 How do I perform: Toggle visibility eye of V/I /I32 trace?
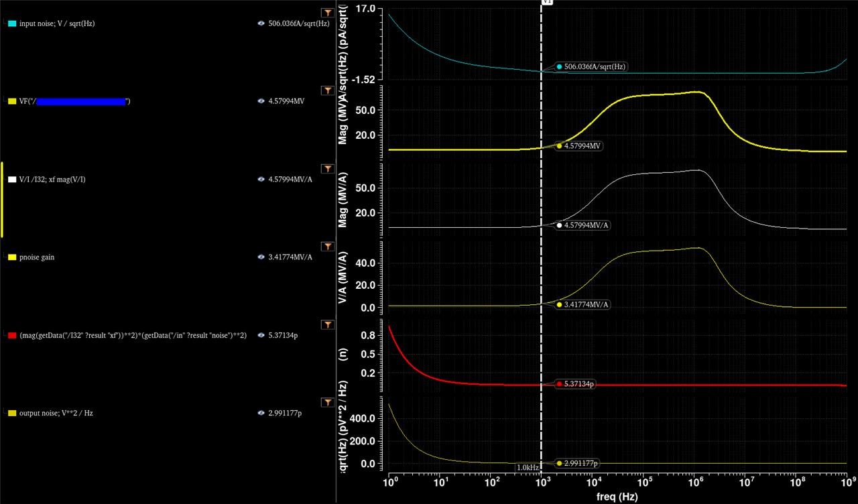pyautogui.click(x=261, y=180)
